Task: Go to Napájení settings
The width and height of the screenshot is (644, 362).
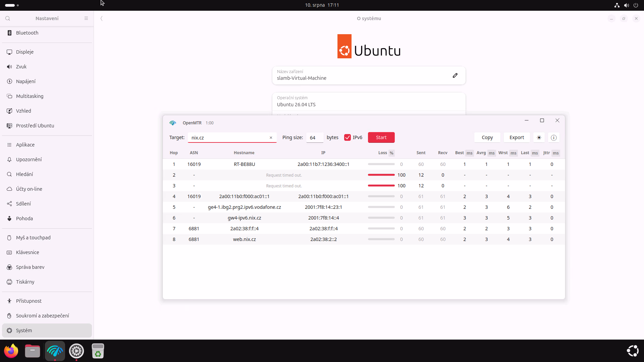Action: [x=47, y=81]
